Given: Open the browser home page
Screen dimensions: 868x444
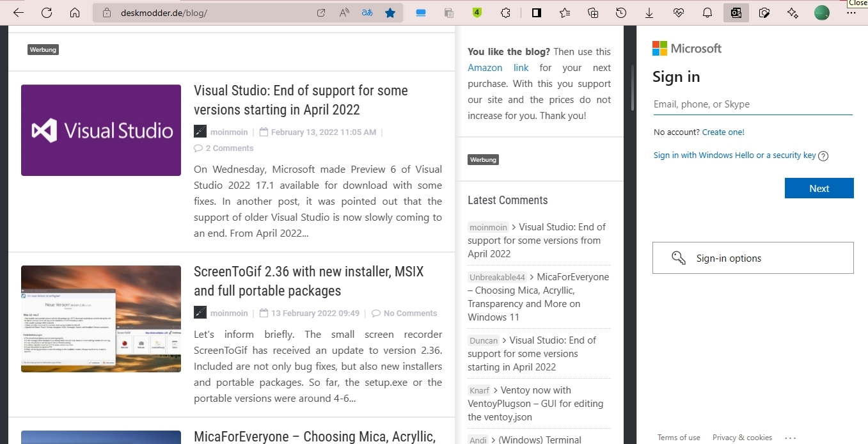Looking at the screenshot, I should point(75,13).
